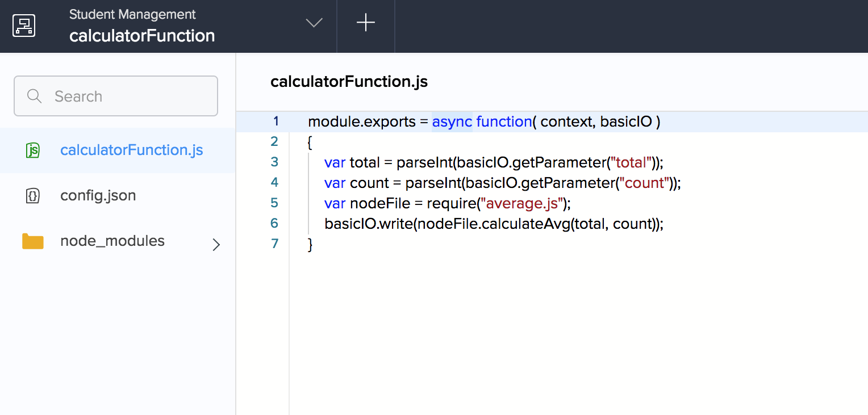Focus the Search input field
This screenshot has width=868, height=415.
131,96
